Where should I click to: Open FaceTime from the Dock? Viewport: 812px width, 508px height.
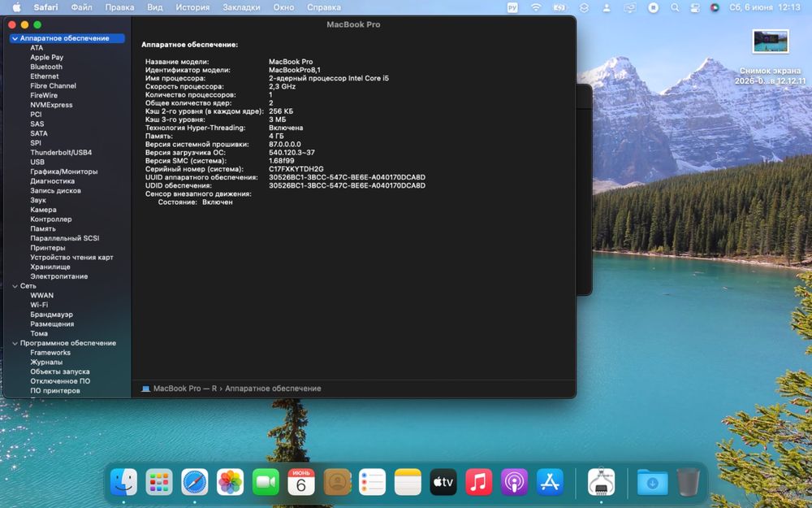pyautogui.click(x=266, y=482)
